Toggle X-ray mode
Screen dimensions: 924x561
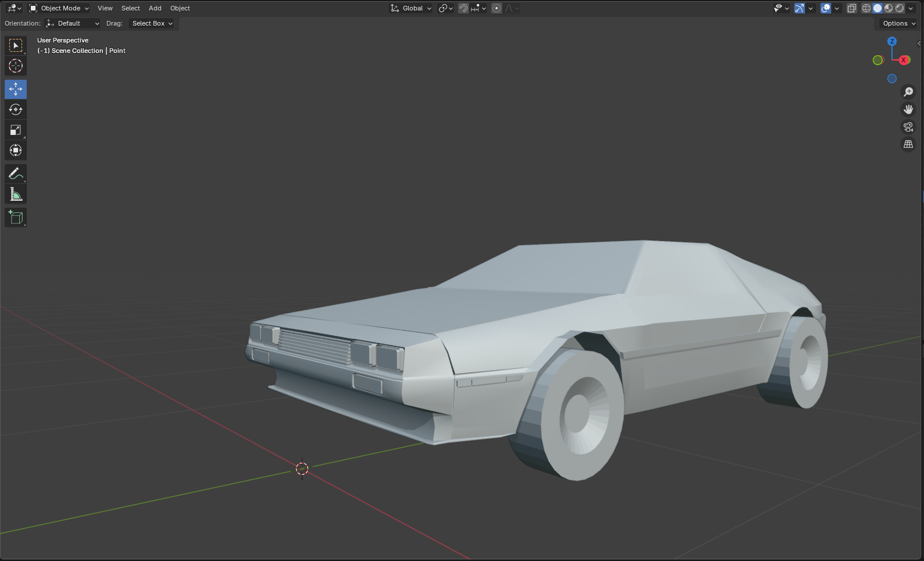pyautogui.click(x=852, y=8)
